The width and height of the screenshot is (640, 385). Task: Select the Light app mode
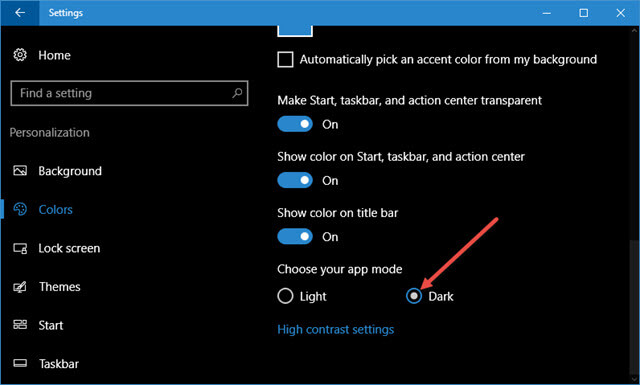285,296
